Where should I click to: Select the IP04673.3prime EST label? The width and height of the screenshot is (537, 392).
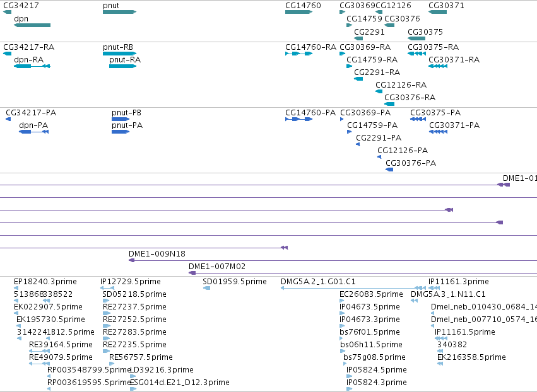pyautogui.click(x=370, y=320)
